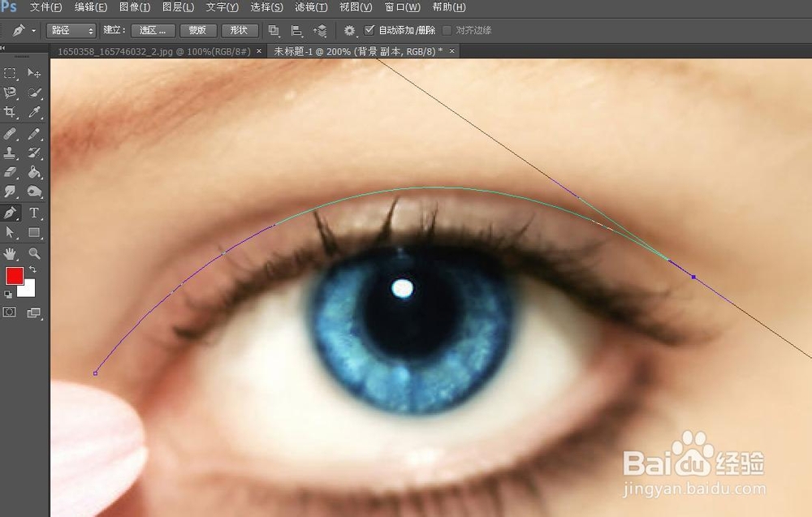Choose the Crop tool
The height and width of the screenshot is (517, 812).
tap(11, 111)
